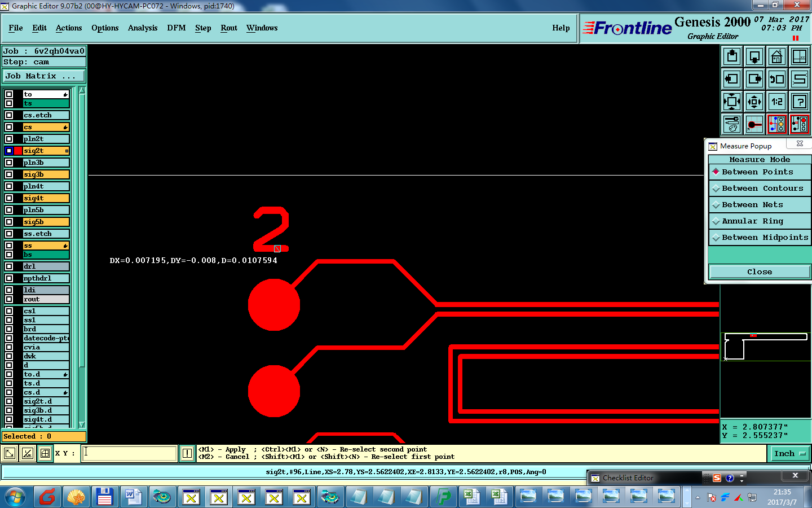Screen dimensions: 812x508
Task: Click the red-light feature highlight icon
Action: pos(800,124)
